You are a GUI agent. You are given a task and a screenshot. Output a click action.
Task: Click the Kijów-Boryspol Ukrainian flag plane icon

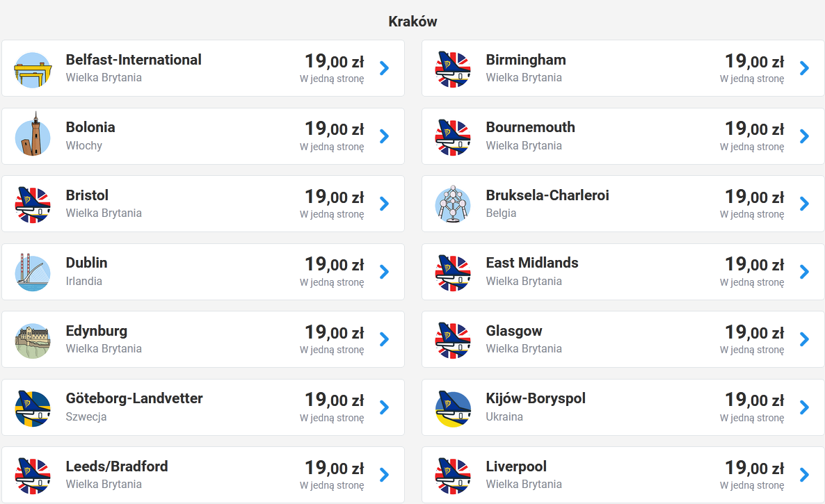tap(452, 408)
